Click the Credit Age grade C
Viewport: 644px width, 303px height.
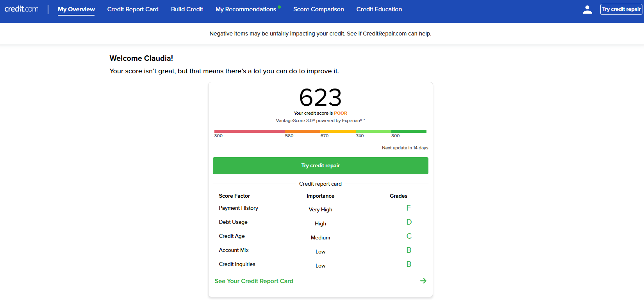click(409, 236)
